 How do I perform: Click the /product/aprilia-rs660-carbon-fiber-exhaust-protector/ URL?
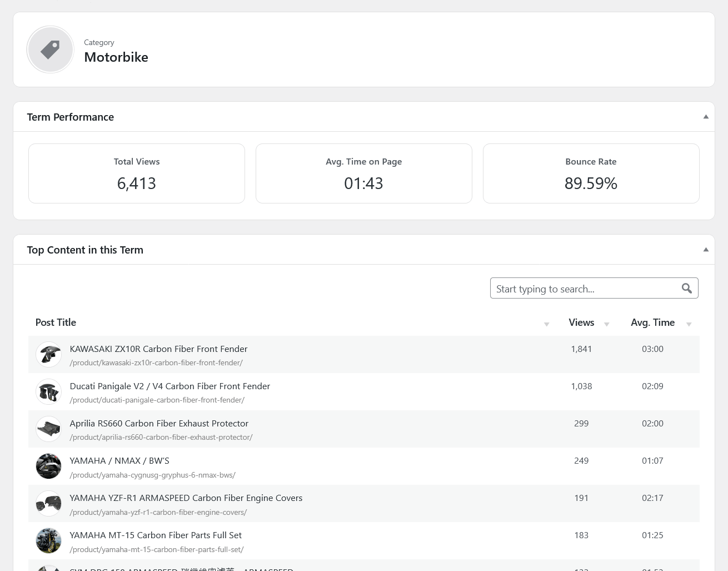[x=161, y=437]
